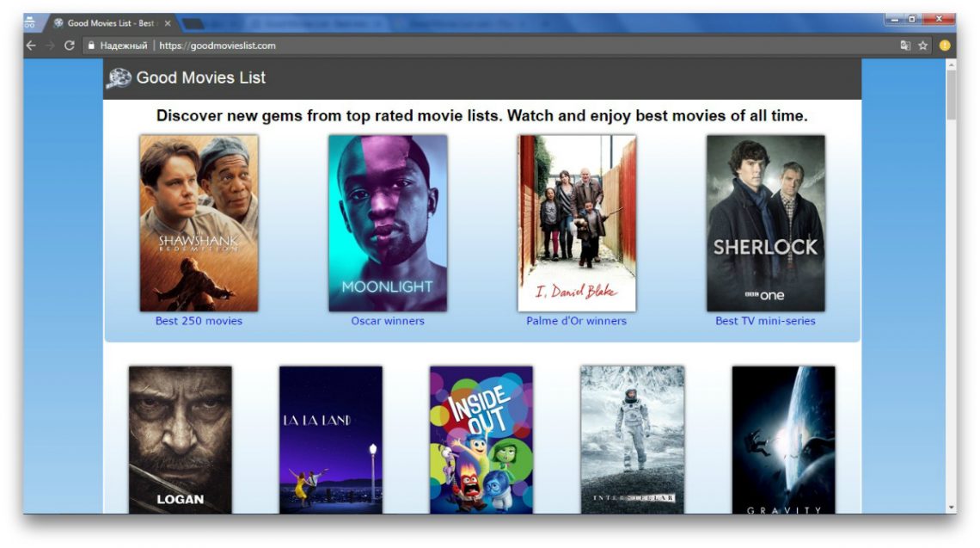Image resolution: width=980 pixels, height=548 pixels.
Task: Open the Palme d'Or winners link
Action: coord(576,321)
